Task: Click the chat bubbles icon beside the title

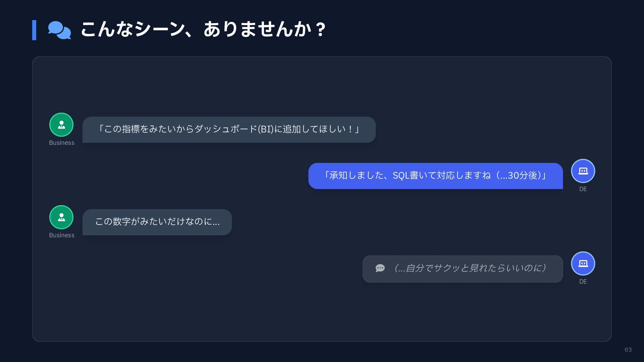Action: (59, 30)
